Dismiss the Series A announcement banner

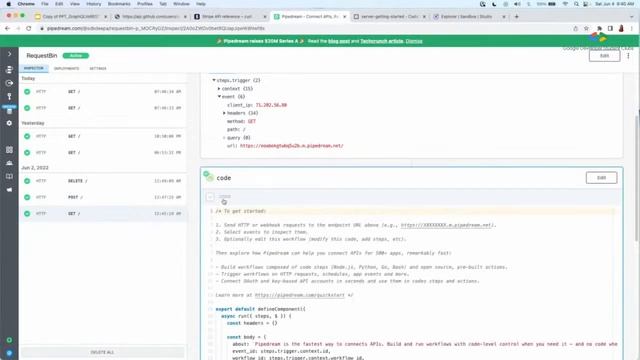[x=414, y=41]
